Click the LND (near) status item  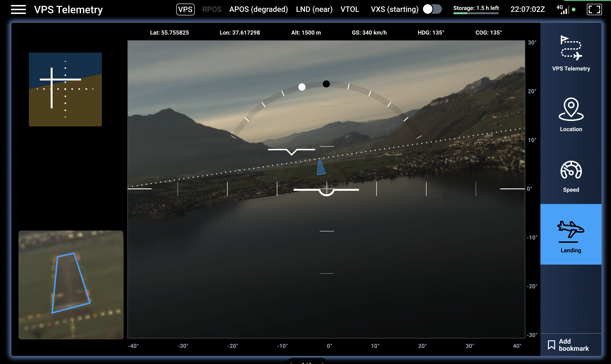314,9
